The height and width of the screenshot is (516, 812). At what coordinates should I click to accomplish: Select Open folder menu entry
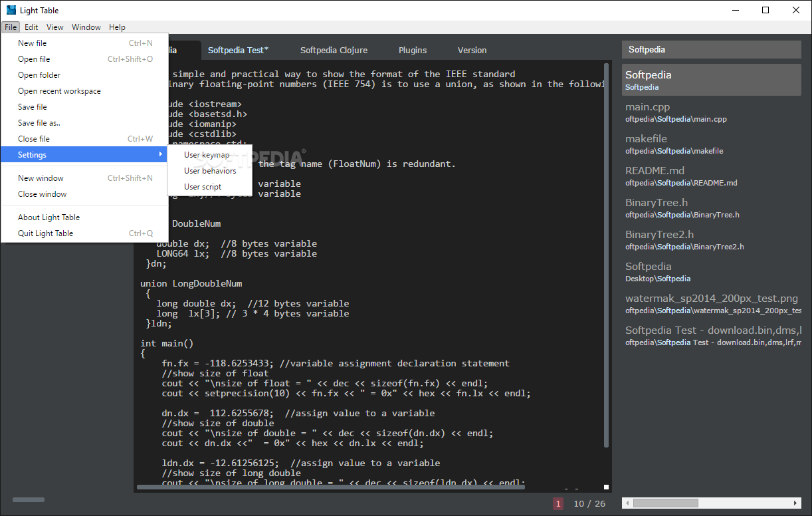click(x=85, y=75)
